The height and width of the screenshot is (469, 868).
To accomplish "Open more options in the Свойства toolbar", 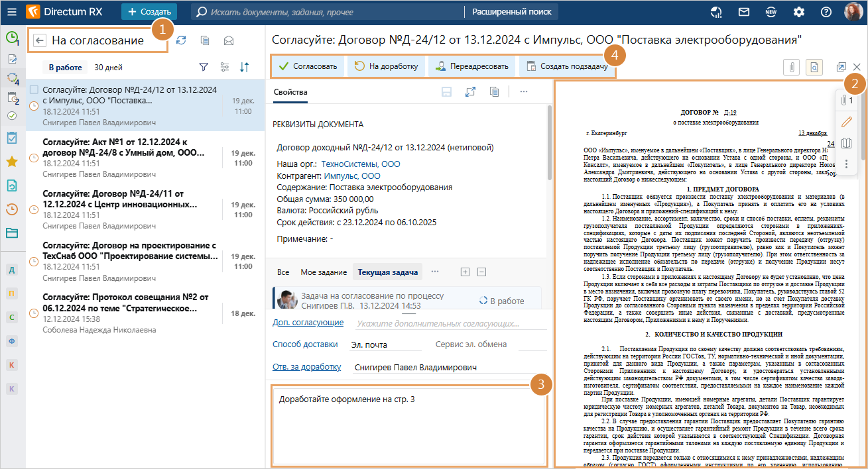I will point(523,92).
